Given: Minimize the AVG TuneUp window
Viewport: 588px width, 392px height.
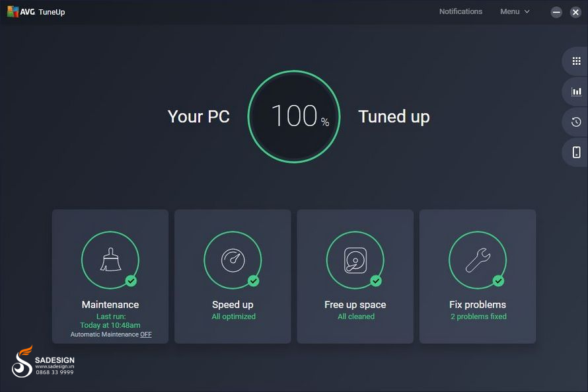Looking at the screenshot, I should tap(556, 13).
